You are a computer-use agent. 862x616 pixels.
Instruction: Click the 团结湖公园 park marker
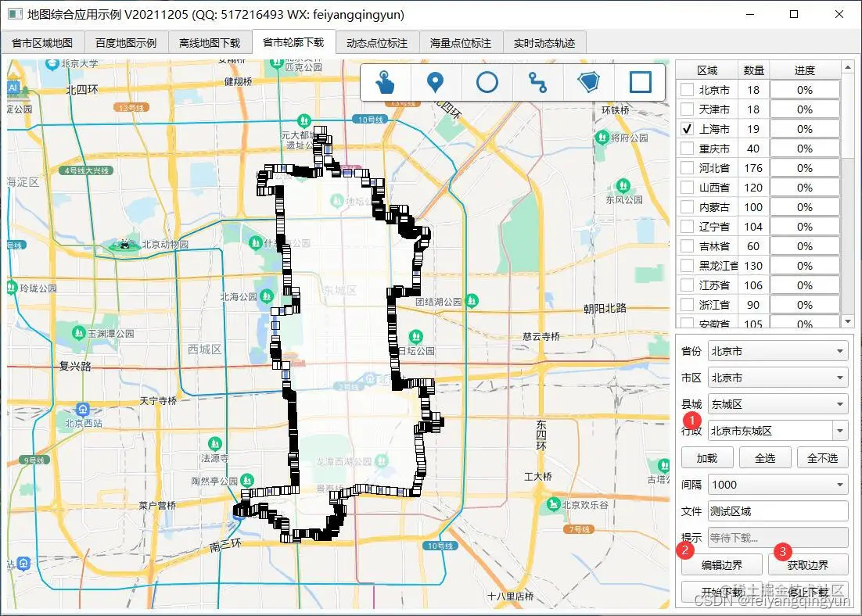(x=472, y=301)
